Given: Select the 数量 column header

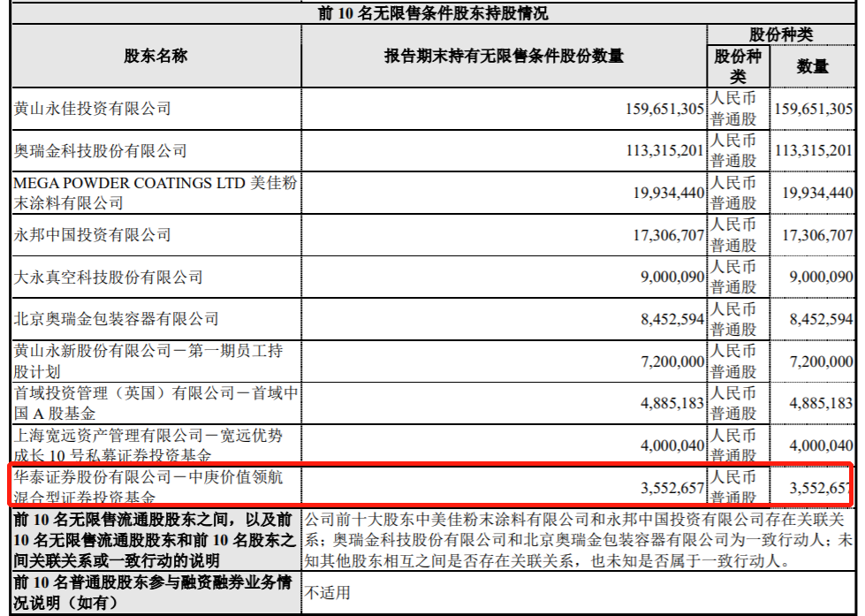Looking at the screenshot, I should point(812,67).
